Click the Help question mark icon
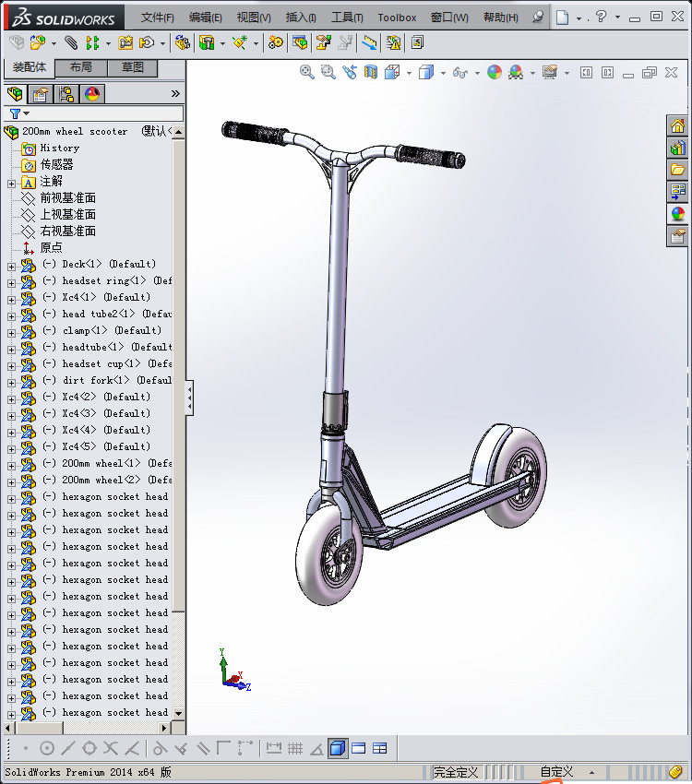Viewport: 692px width, 784px height. click(x=601, y=17)
